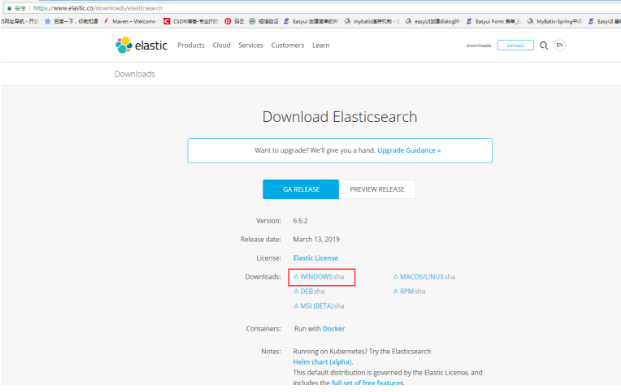The height and width of the screenshot is (392, 621).
Task: Click the contact button
Action: pyautogui.click(x=515, y=46)
